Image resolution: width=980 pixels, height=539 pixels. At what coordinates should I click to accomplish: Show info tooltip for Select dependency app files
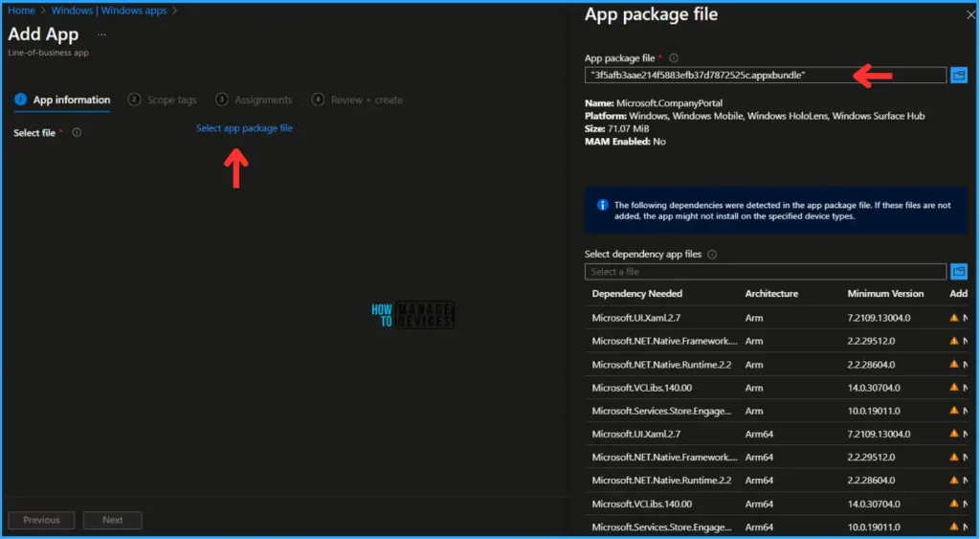(712, 255)
